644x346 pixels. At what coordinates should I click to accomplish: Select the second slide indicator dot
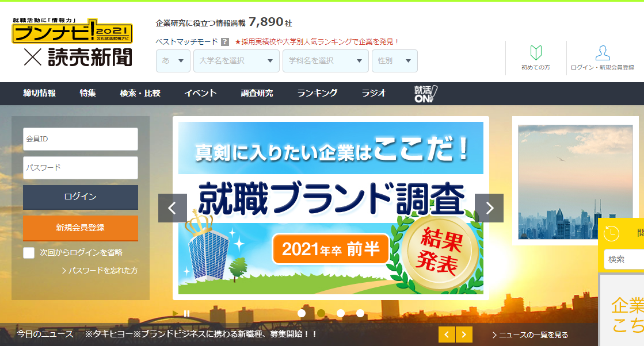click(x=321, y=313)
